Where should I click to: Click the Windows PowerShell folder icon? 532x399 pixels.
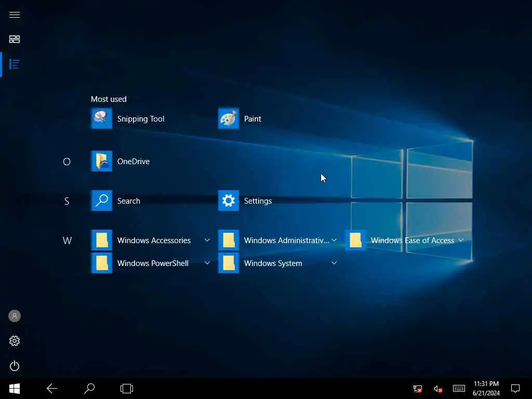click(101, 263)
